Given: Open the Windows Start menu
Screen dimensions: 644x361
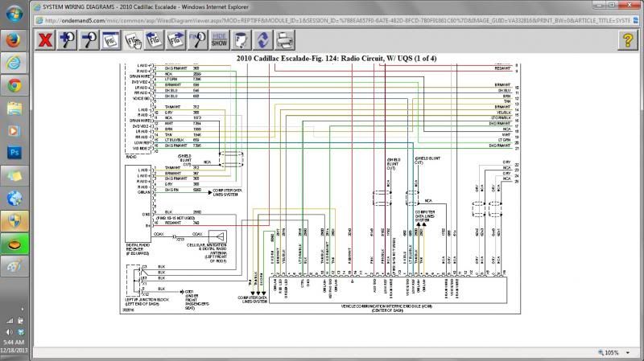Looking at the screenshot, I should click(14, 14).
